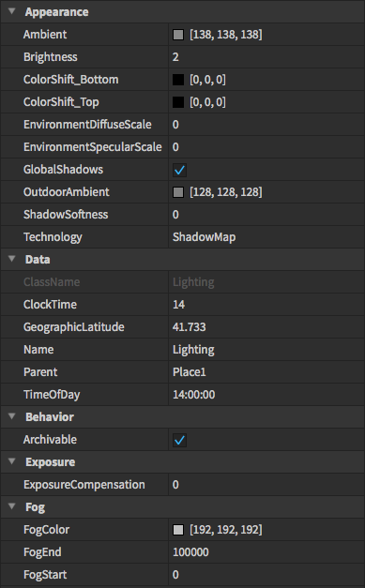The image size is (365, 588).
Task: Select the EnvironmentSpecularScale property label
Action: point(93,147)
